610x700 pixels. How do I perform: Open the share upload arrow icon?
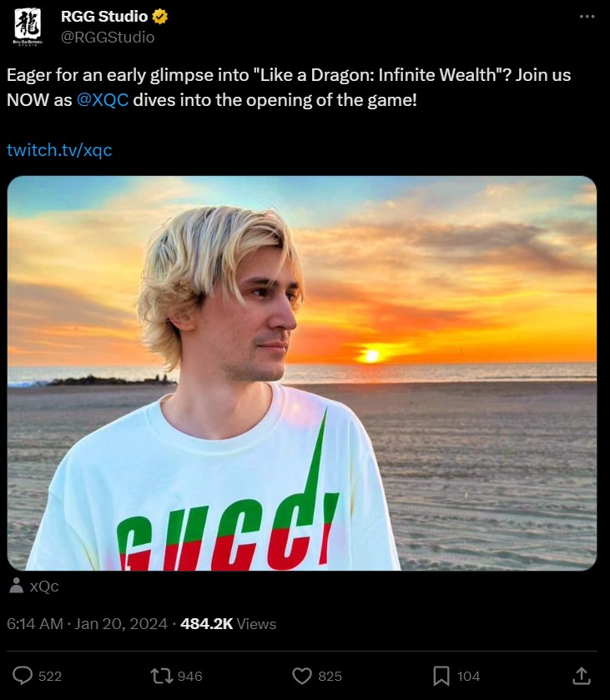pyautogui.click(x=582, y=676)
